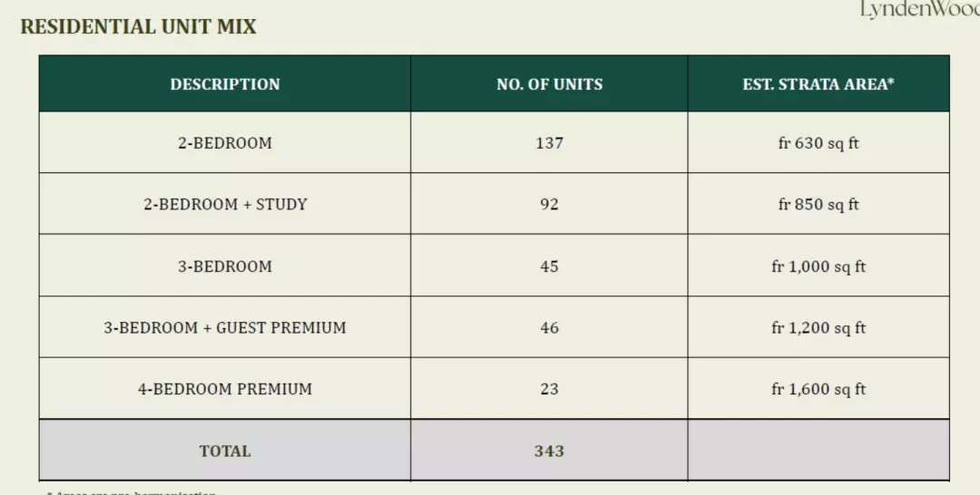Viewport: 980px width, 495px height.
Task: Select the 3-BEDROOM + GUEST PREMIUM label
Action: pos(225,327)
